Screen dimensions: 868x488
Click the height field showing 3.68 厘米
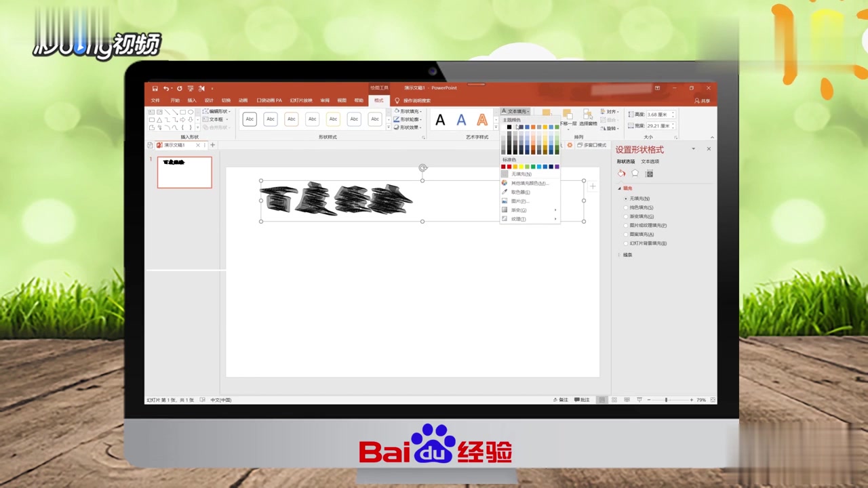[x=660, y=115]
